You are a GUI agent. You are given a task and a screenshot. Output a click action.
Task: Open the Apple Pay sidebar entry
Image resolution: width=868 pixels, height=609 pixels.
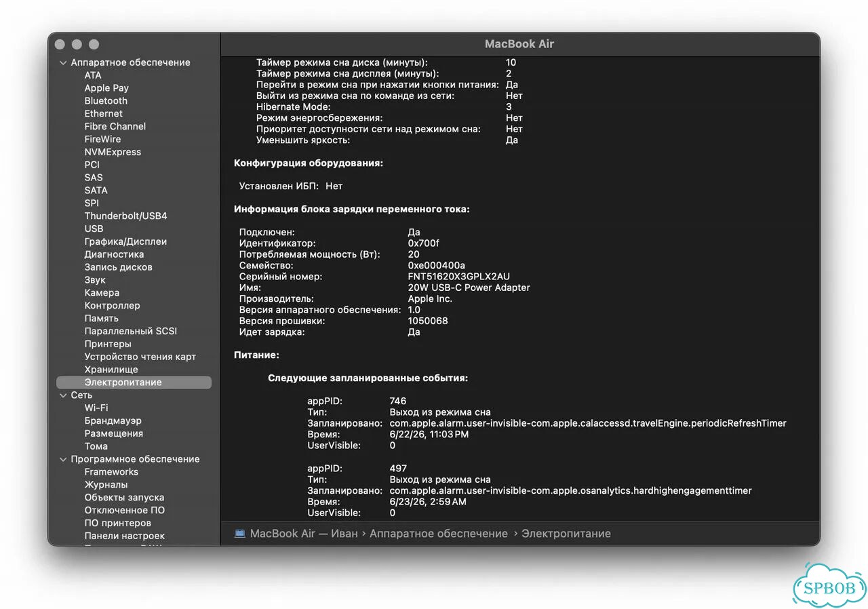(106, 88)
